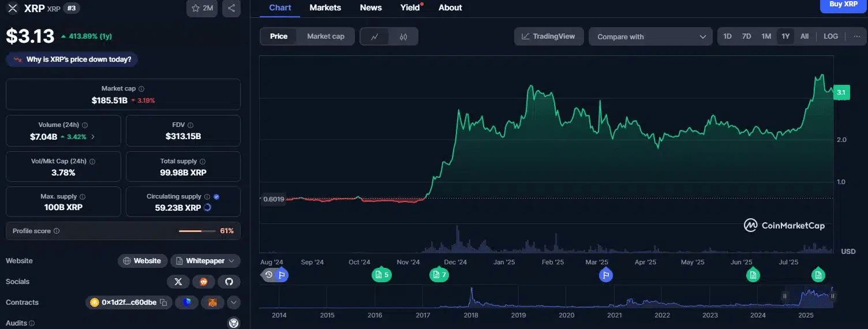Click FDV info icon
The image size is (868, 329).
190,125
